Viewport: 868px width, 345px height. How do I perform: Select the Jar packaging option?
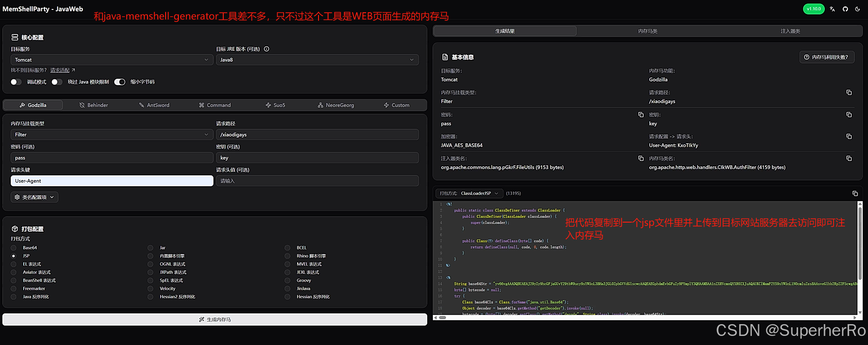point(150,248)
